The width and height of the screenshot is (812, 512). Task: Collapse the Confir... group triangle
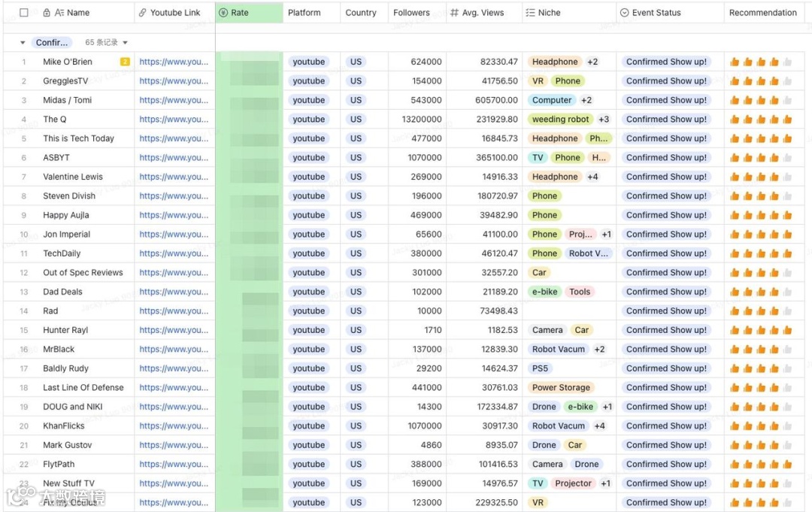23,42
